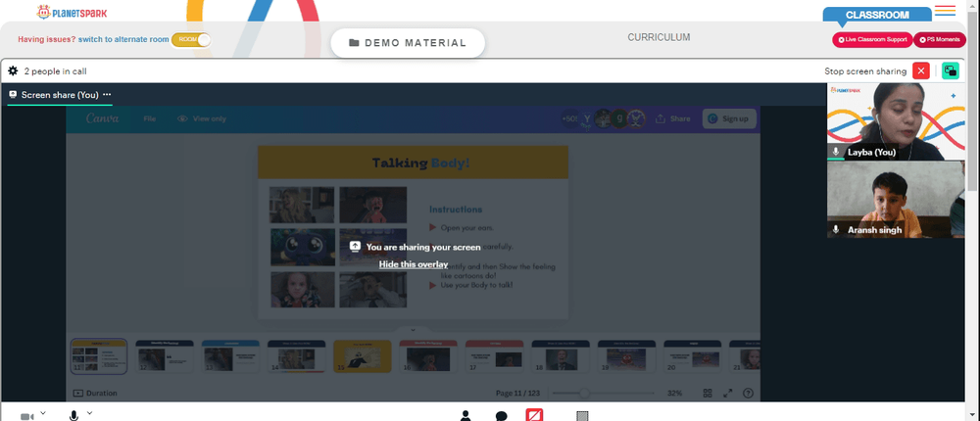Open Canva grid view icon
The image size is (980, 421).
click(708, 393)
